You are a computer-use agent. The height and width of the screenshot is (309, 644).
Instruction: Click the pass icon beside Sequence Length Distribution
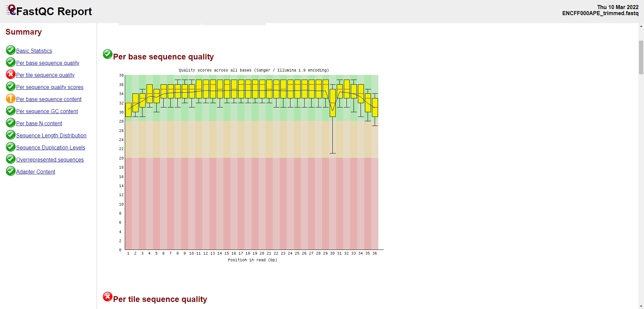tap(11, 135)
